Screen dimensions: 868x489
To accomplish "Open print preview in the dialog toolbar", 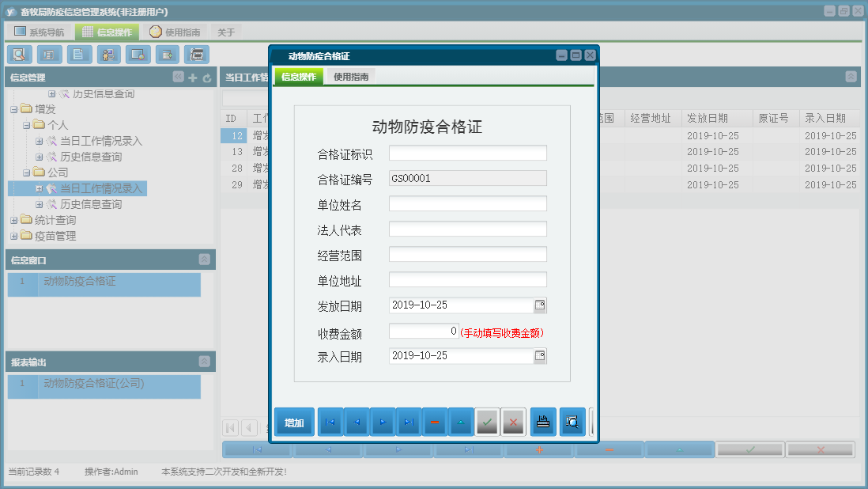I will 572,422.
